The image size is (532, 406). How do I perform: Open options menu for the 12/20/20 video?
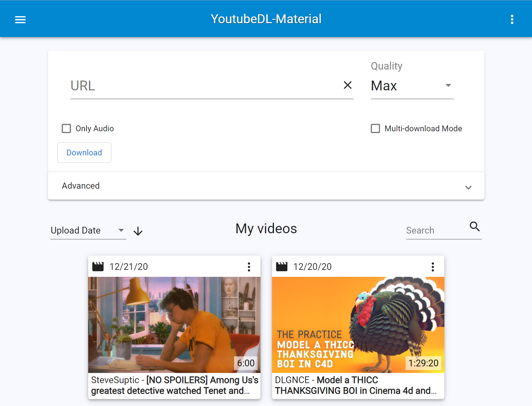click(433, 267)
